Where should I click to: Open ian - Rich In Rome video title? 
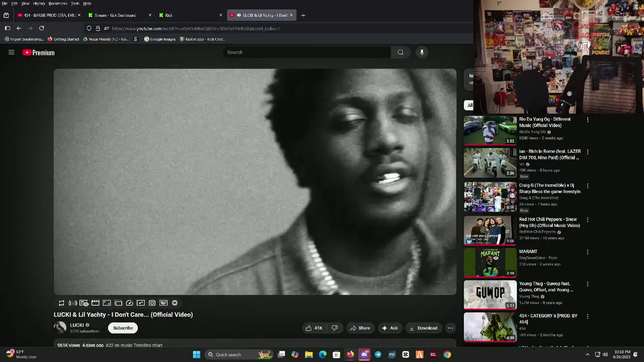(550, 154)
